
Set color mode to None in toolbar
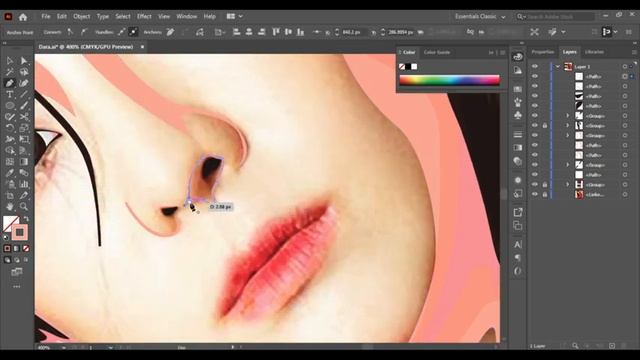[x=26, y=248]
